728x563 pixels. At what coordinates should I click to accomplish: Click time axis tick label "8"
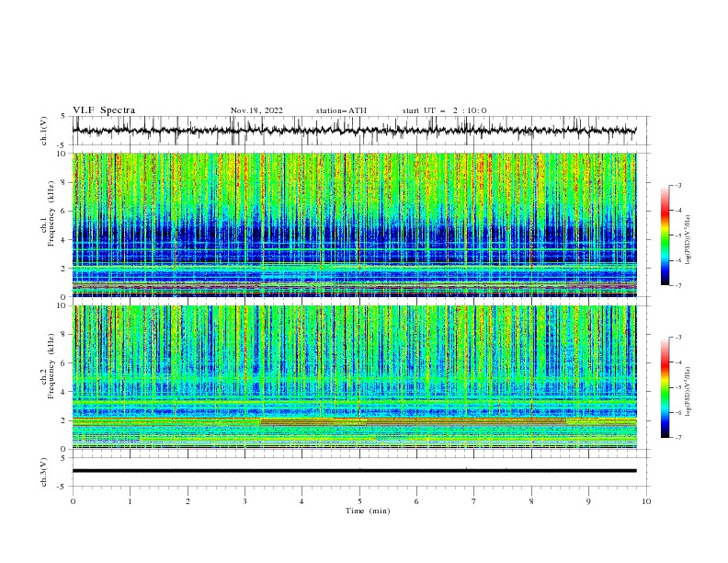531,501
